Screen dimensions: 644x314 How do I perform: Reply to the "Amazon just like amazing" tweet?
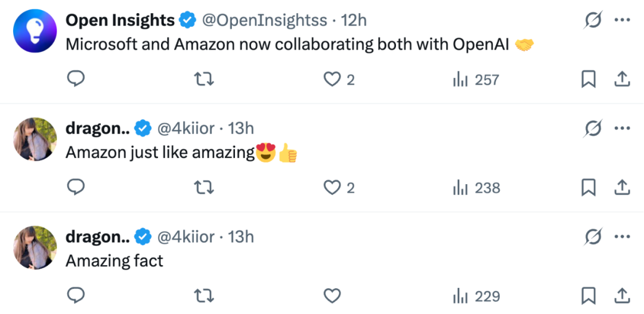[75, 188]
